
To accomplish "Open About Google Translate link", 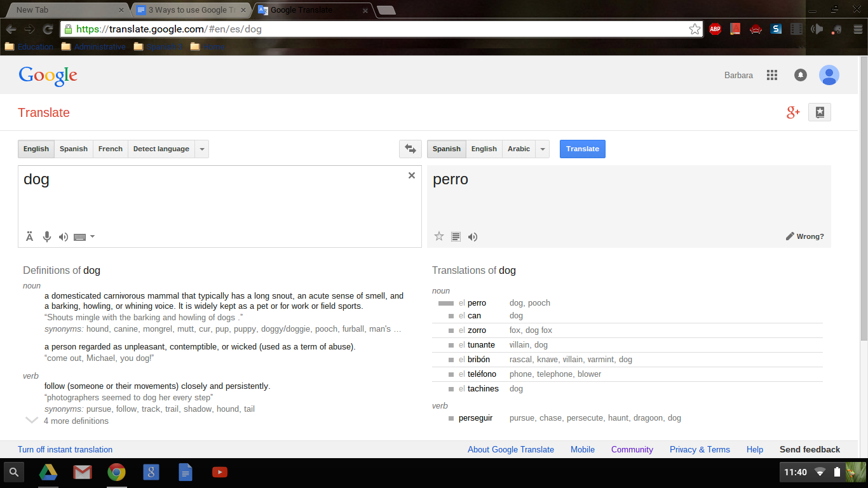I will click(x=511, y=449).
